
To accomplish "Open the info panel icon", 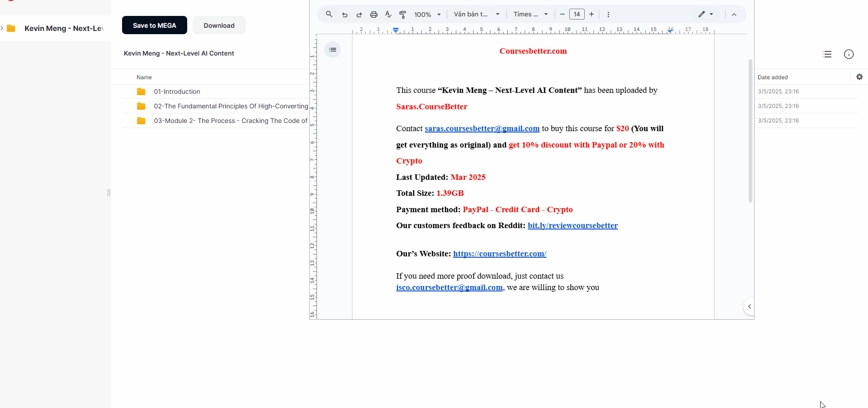I will [849, 54].
